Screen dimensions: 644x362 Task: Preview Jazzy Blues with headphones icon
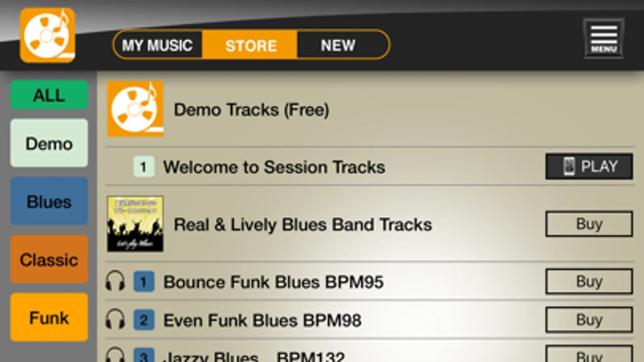(x=115, y=355)
